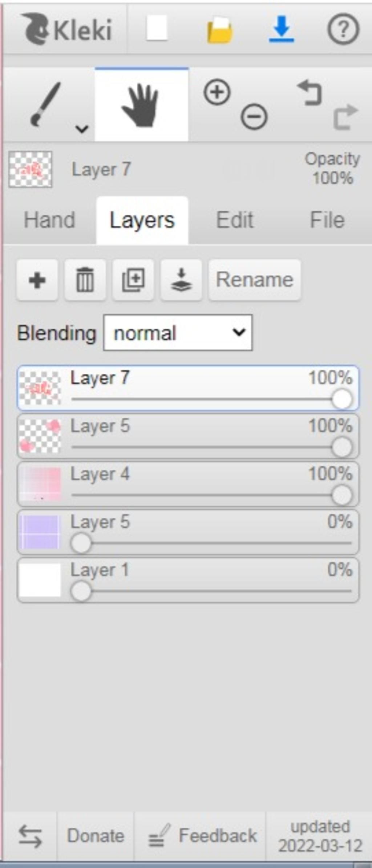This screenshot has height=868, width=372.
Task: Select the Brush tool icon
Action: click(45, 104)
